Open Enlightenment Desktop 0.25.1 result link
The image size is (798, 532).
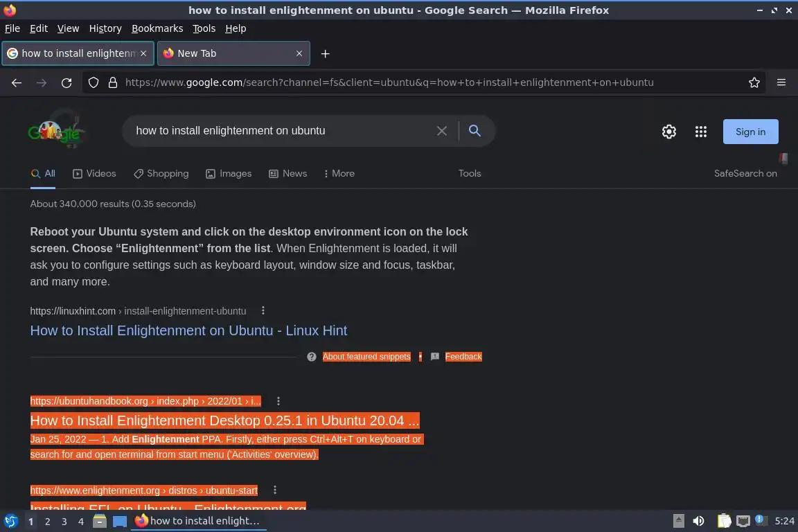pyautogui.click(x=224, y=420)
